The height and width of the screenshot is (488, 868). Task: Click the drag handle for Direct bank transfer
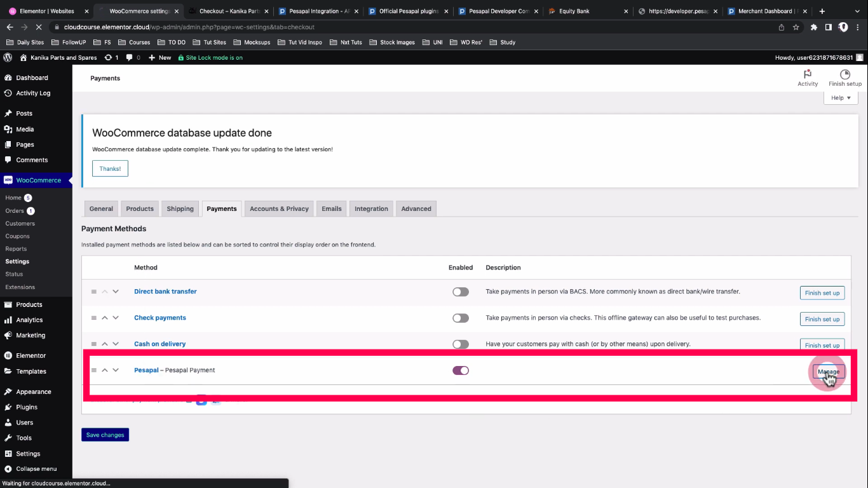[94, 292]
